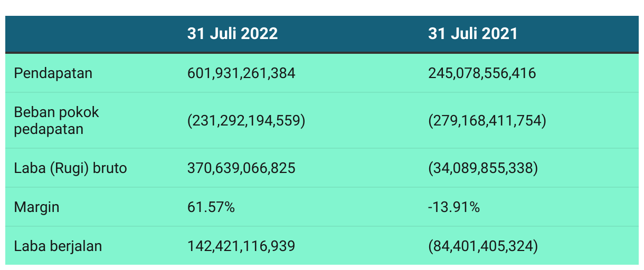Click the Beban pokok pedapatan row label
This screenshot has width=644, height=270.
click(x=56, y=121)
